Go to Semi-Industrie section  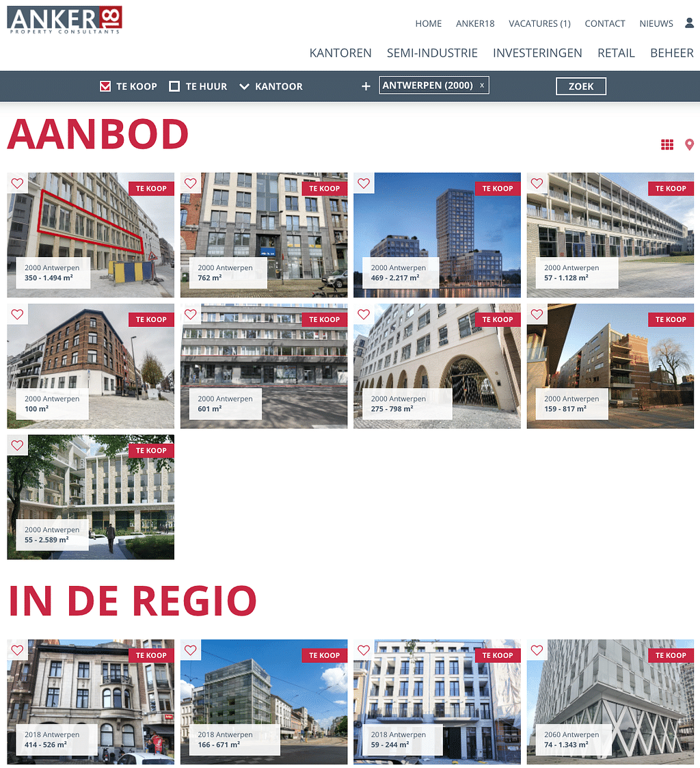[x=432, y=53]
